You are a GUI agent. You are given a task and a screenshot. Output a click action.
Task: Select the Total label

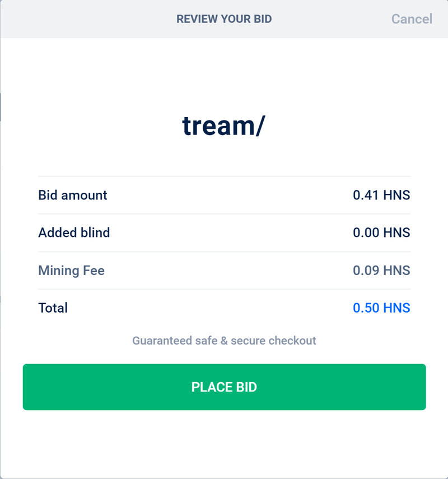pyautogui.click(x=52, y=307)
